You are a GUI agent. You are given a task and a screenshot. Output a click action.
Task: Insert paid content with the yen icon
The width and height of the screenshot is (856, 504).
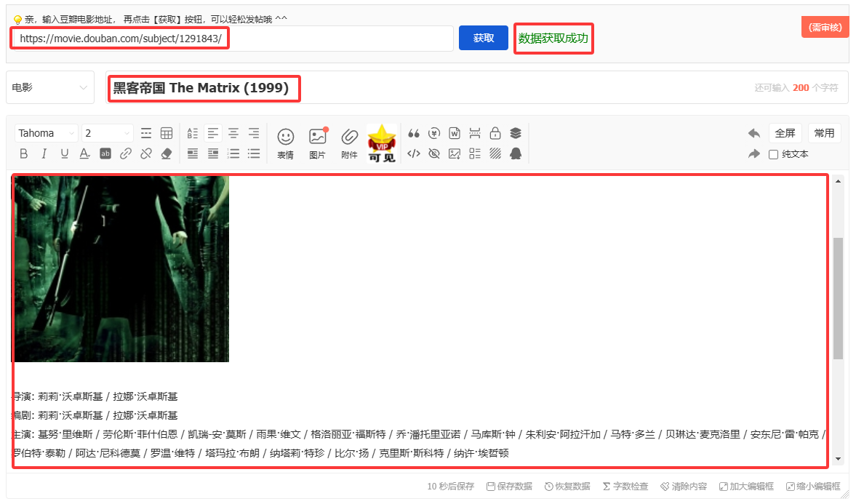[434, 133]
